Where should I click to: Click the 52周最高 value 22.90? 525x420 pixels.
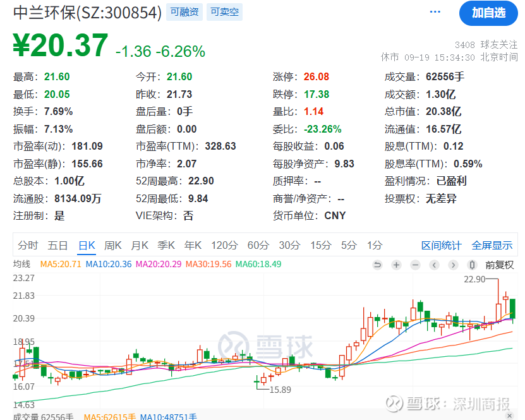[x=201, y=181]
